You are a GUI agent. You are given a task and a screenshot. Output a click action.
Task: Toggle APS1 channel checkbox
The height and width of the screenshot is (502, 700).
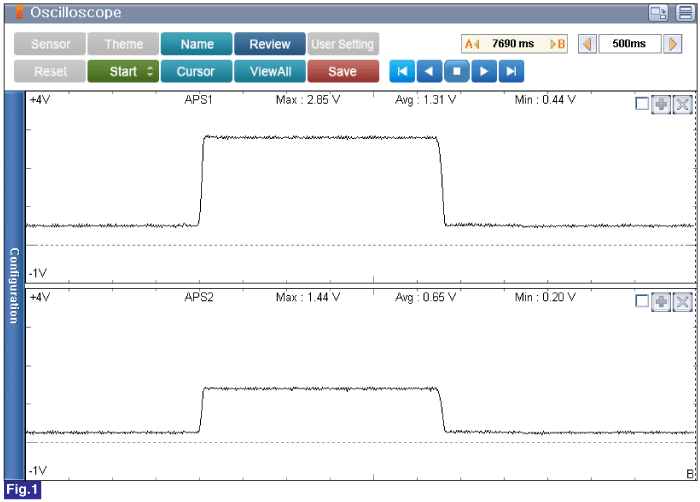coord(642,104)
